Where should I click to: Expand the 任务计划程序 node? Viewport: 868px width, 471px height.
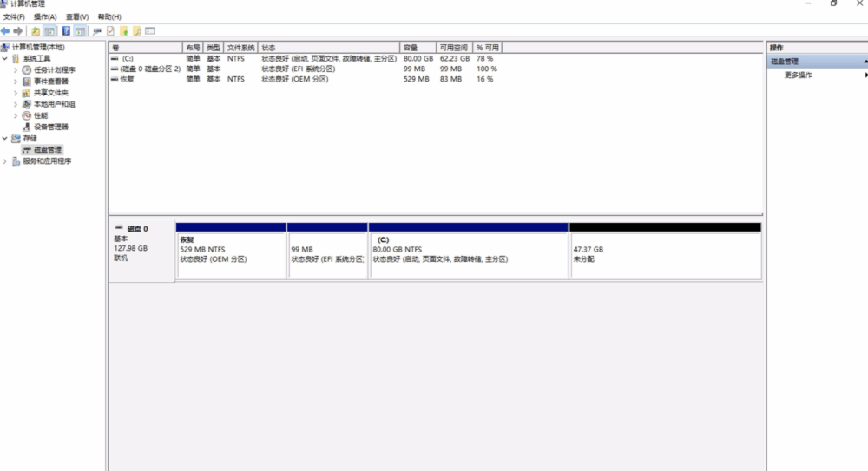pyautogui.click(x=16, y=70)
